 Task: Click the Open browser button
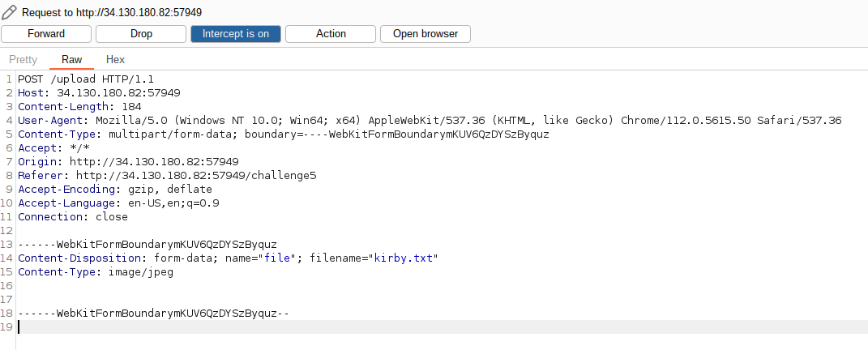(425, 34)
